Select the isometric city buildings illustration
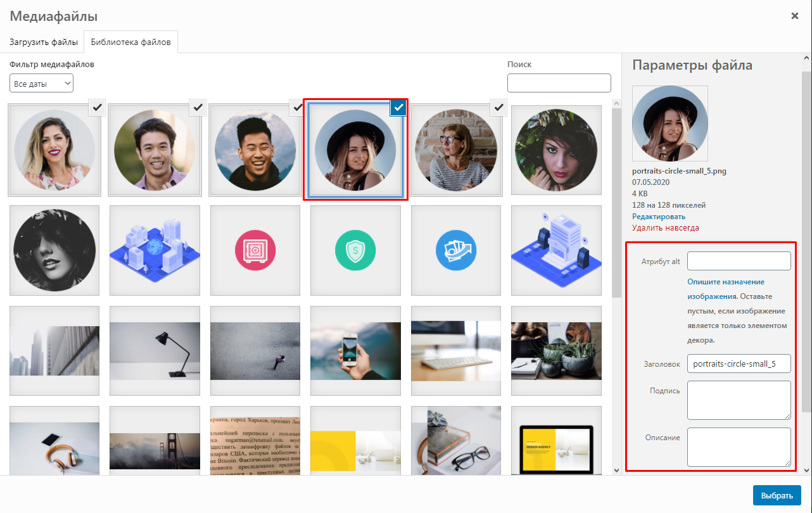This screenshot has height=513, width=812. tap(155, 250)
